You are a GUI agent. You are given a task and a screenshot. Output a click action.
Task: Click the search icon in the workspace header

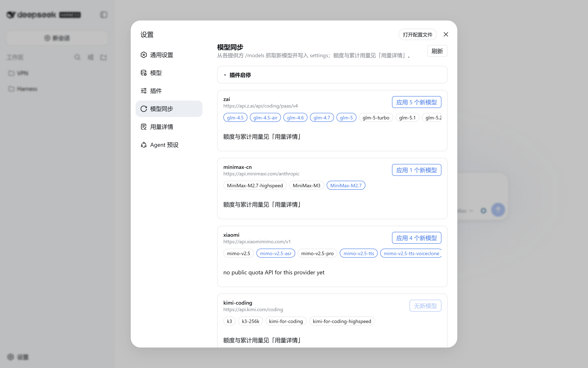[77, 57]
